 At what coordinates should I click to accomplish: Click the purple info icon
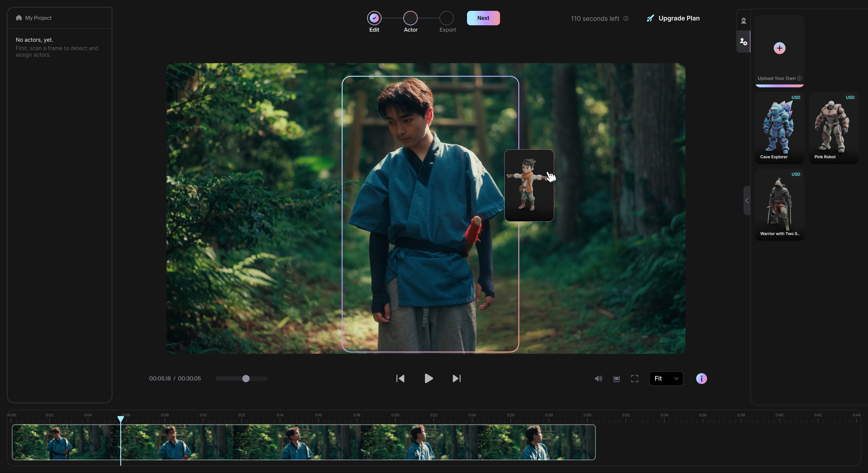click(x=701, y=378)
